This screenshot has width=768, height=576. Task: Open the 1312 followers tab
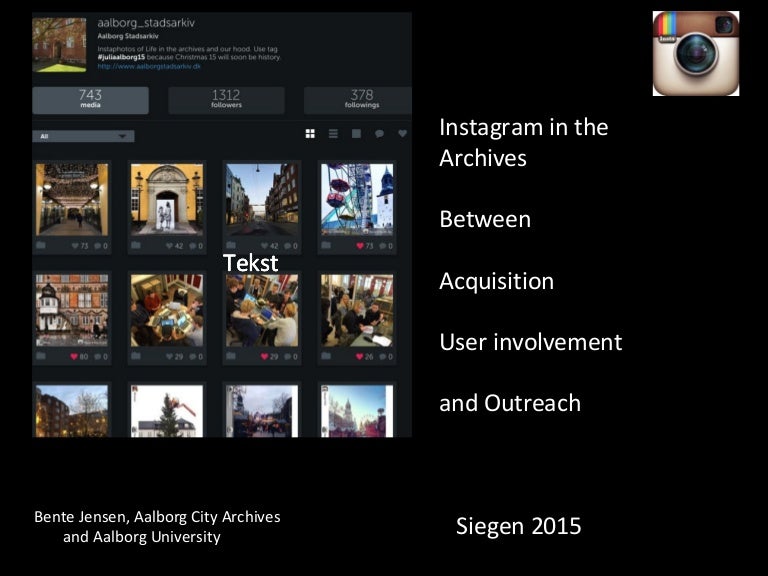coord(226,100)
